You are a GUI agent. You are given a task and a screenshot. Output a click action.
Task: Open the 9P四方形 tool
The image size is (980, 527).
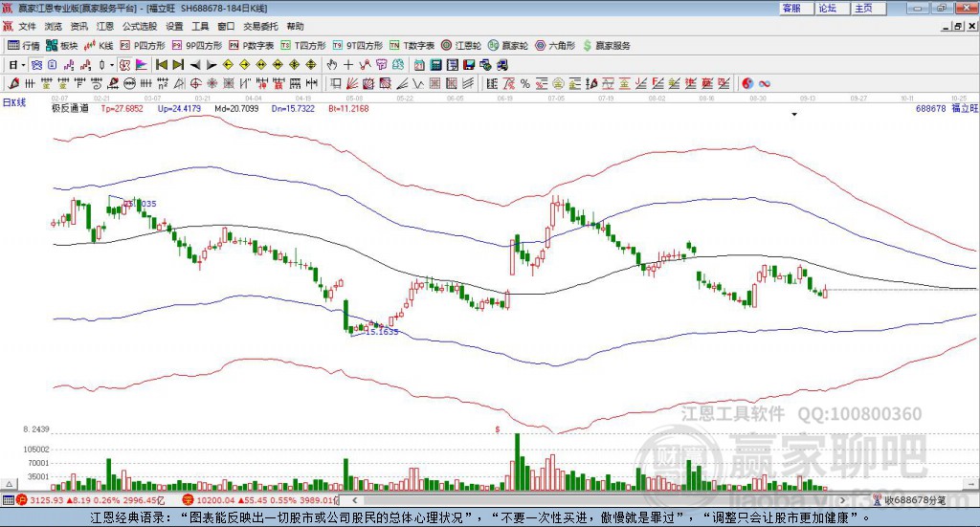coord(197,46)
